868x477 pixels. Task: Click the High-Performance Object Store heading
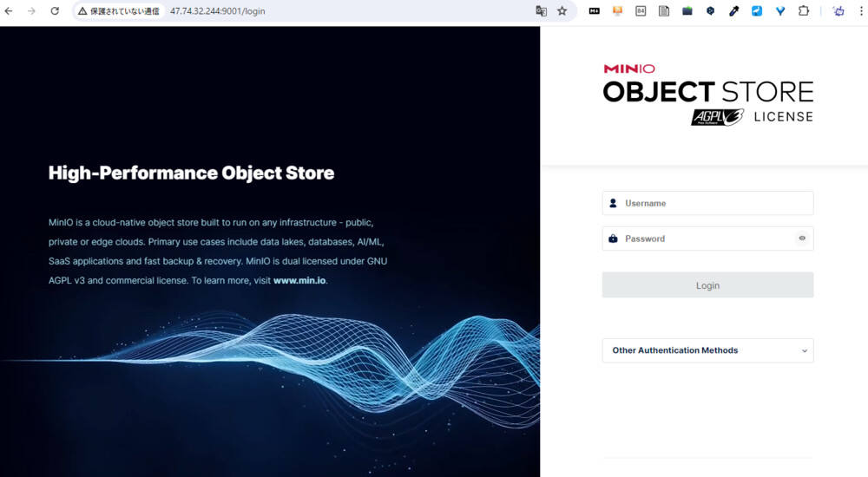[x=192, y=173]
